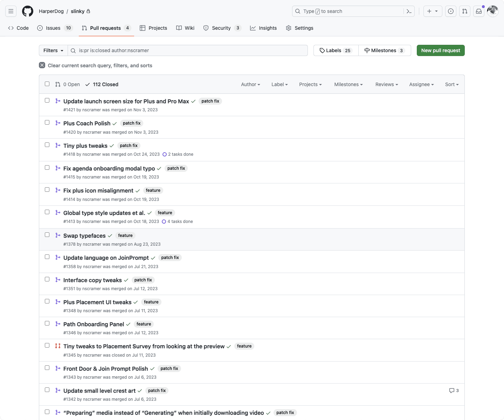
Task: Click the New pull request button
Action: click(x=440, y=50)
